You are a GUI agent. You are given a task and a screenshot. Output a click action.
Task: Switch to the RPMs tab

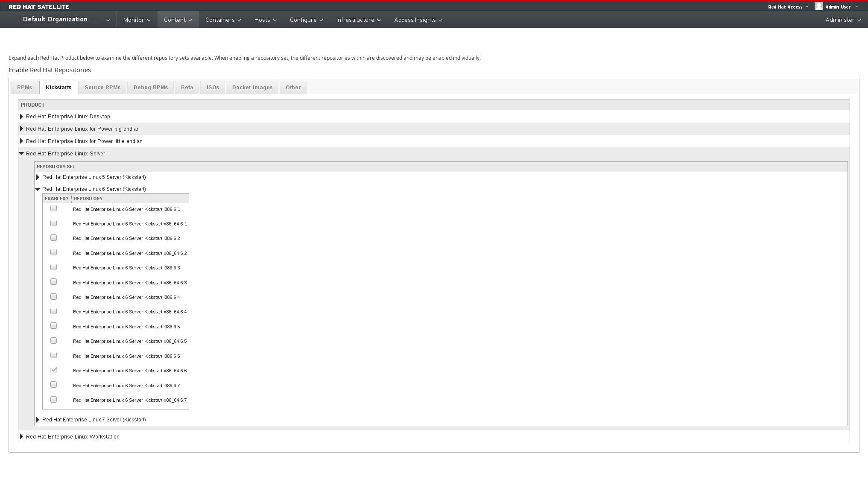pos(25,88)
